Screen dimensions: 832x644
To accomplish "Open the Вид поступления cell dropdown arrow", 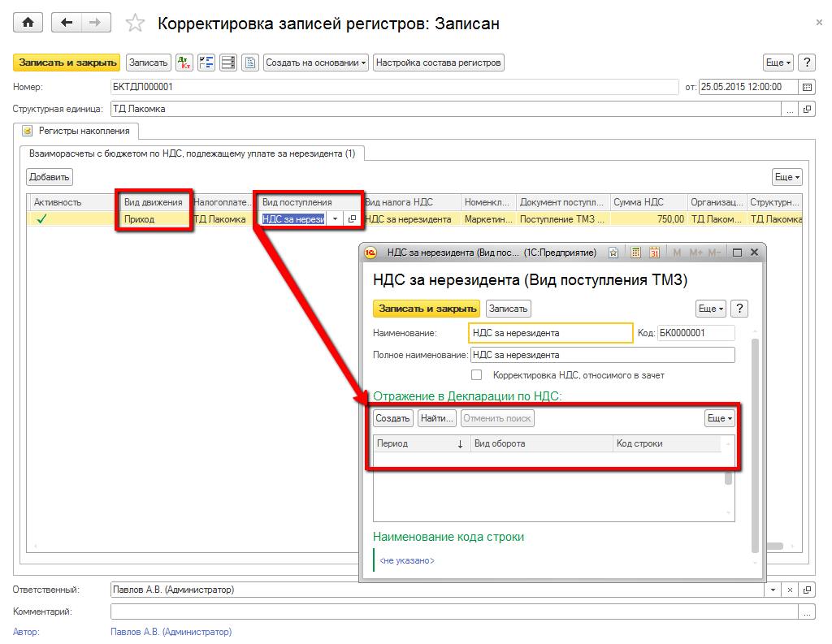I will (x=335, y=218).
